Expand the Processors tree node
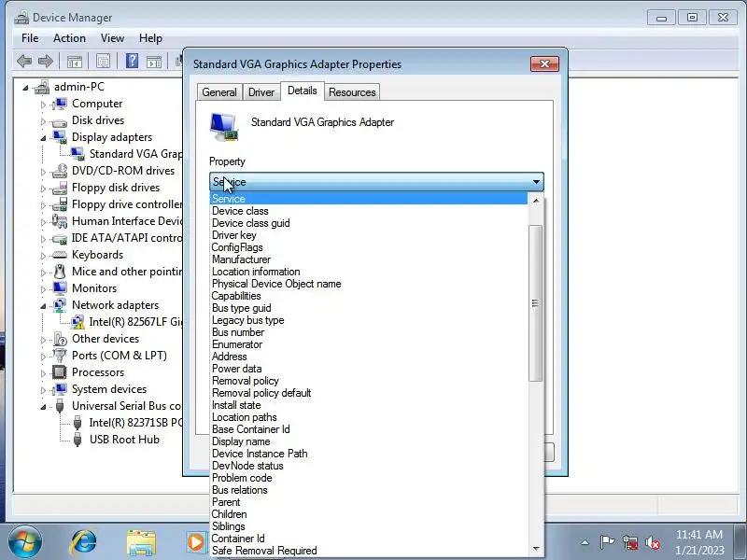 pos(43,373)
